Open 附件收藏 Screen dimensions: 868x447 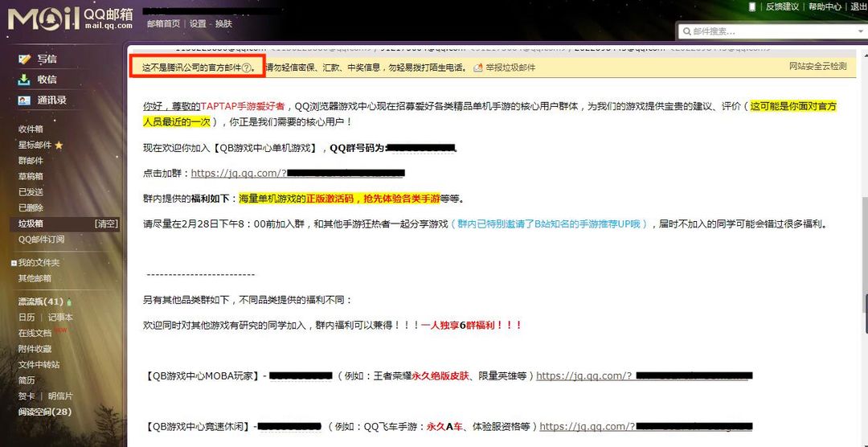click(35, 349)
